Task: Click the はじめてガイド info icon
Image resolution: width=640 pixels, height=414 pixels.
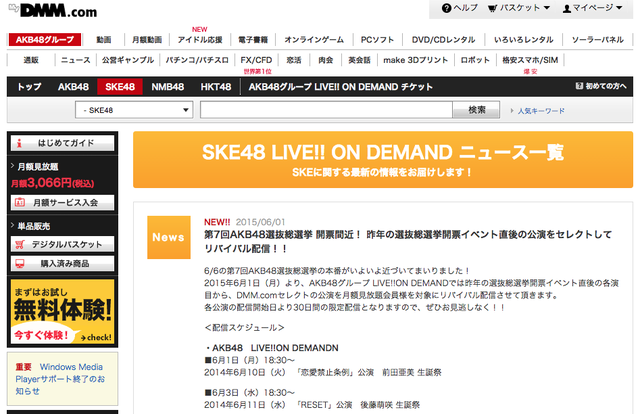Action: [19, 143]
